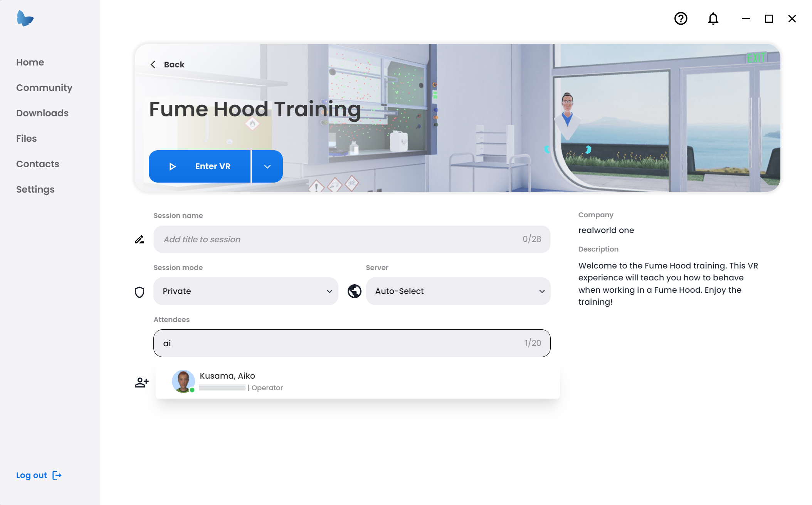Open the Server Auto-Select dropdown
Screen dimensions: 812x505
point(458,291)
